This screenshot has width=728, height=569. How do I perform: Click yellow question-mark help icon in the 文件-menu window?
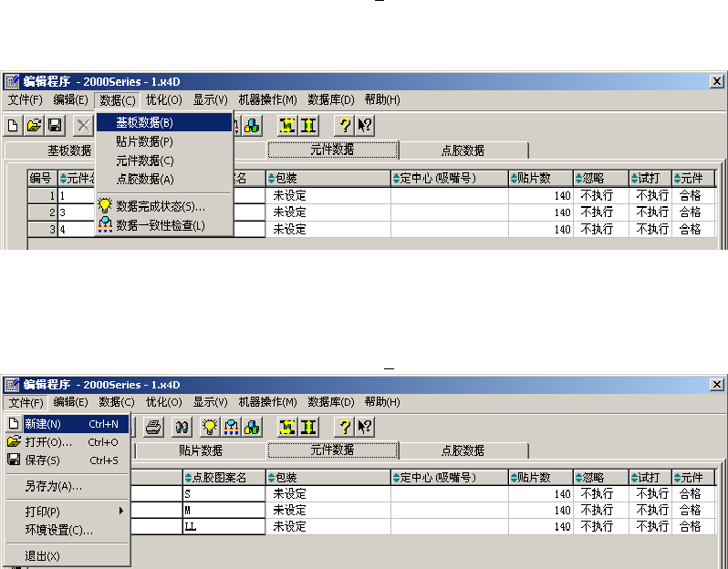click(344, 427)
